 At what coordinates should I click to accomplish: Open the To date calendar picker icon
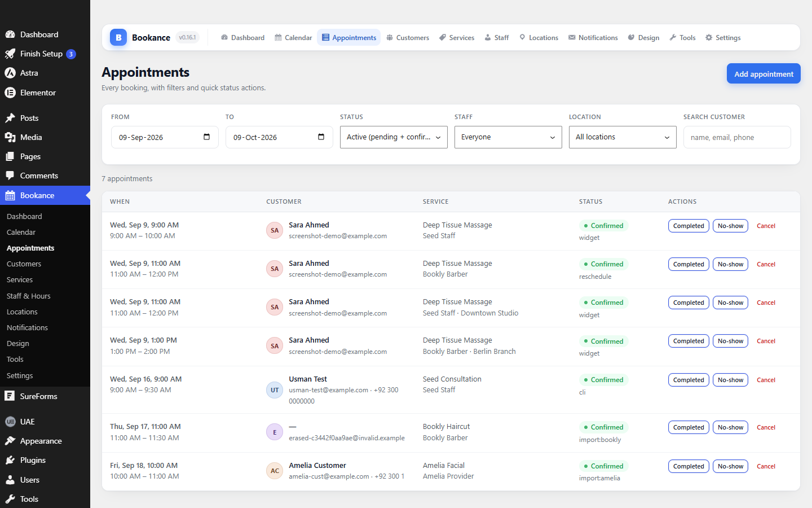tap(321, 137)
